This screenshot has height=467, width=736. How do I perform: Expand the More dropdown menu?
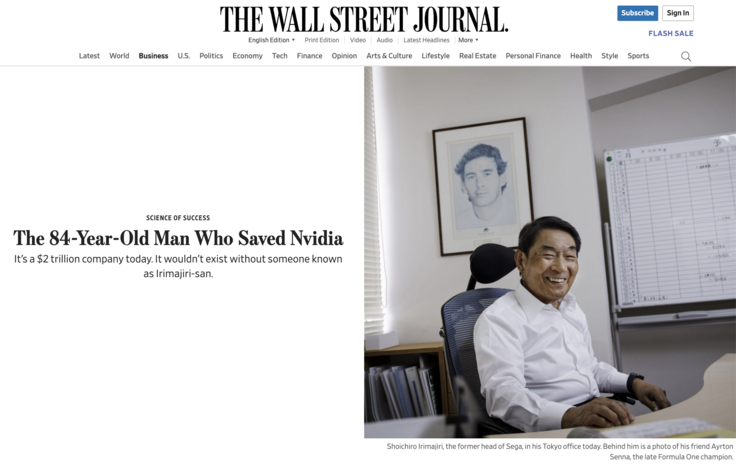click(468, 40)
